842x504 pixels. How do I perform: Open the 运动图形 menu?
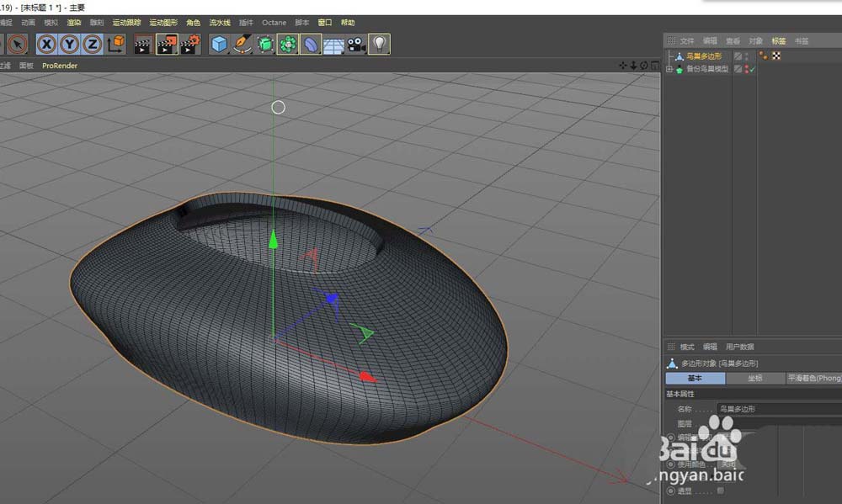(163, 23)
